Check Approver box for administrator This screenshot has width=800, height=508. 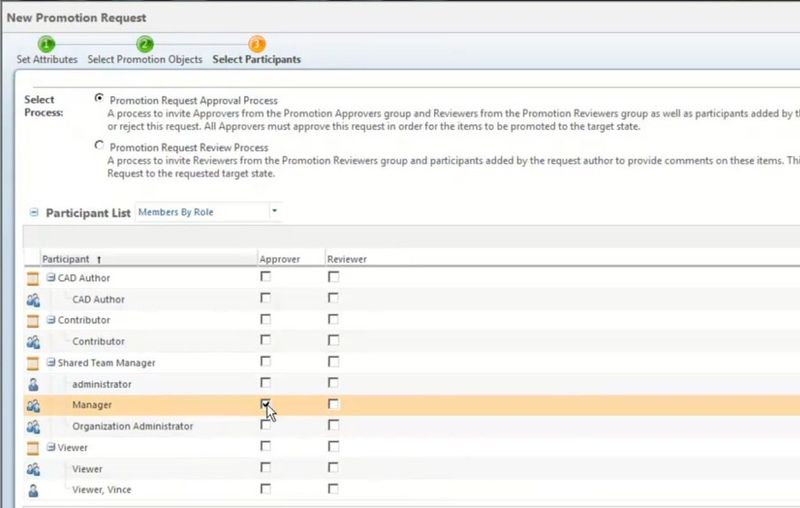pyautogui.click(x=265, y=383)
